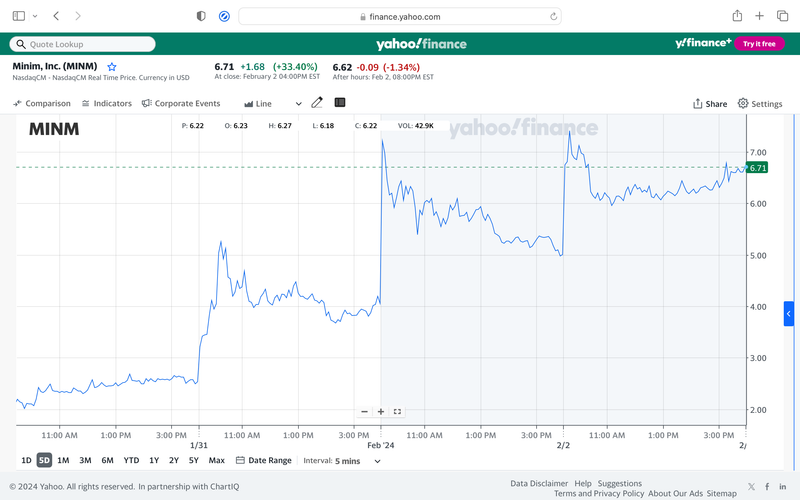The width and height of the screenshot is (800, 500).
Task: Open the y!finance+ logo link
Action: 703,43
